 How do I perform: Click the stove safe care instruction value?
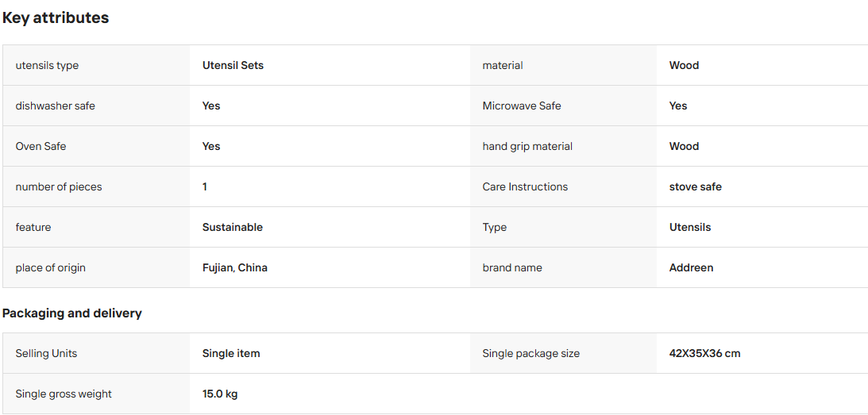(x=696, y=186)
